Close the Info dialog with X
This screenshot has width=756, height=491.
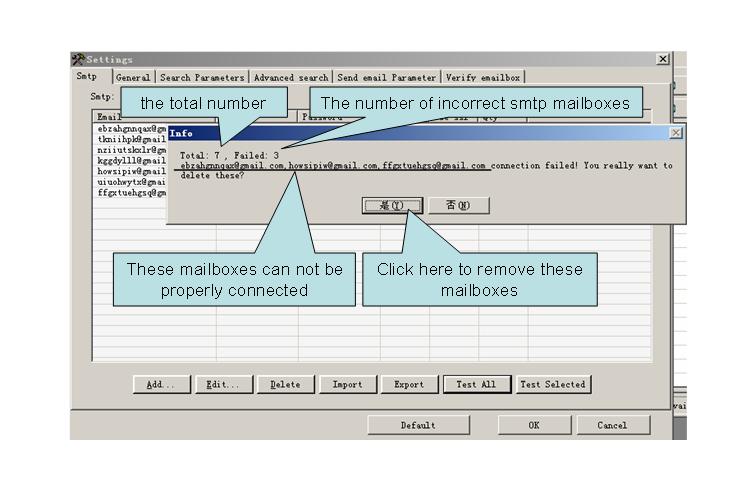click(676, 132)
